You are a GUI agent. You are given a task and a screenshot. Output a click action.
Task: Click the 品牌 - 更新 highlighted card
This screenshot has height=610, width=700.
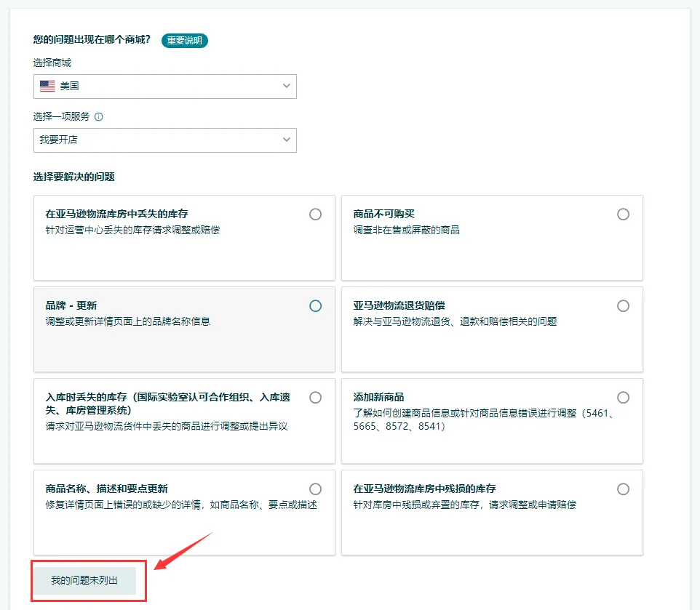click(184, 331)
